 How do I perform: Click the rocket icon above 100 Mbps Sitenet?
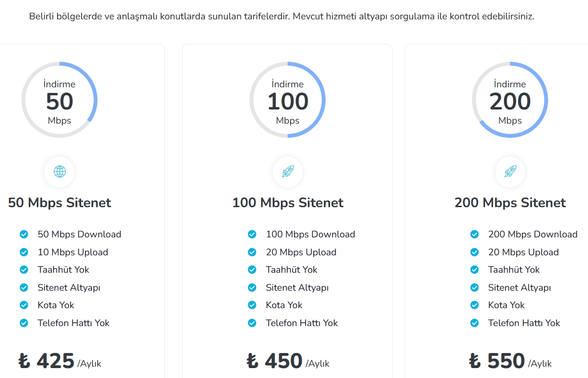pos(288,171)
